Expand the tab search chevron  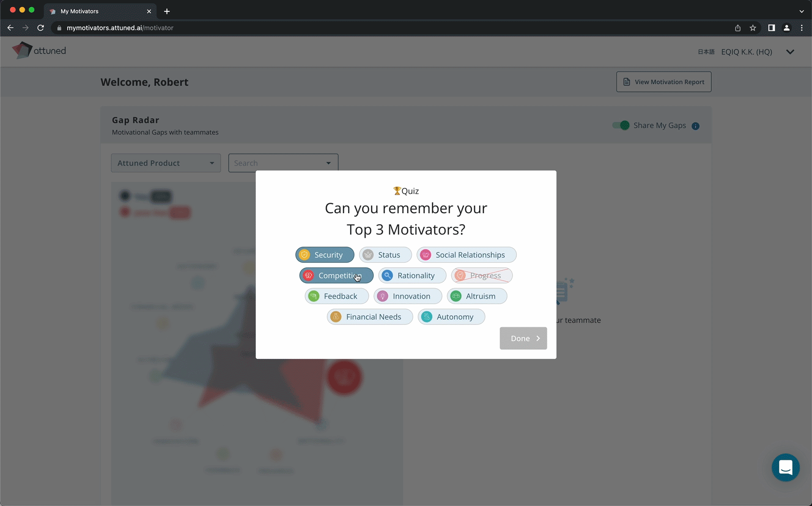(x=801, y=11)
